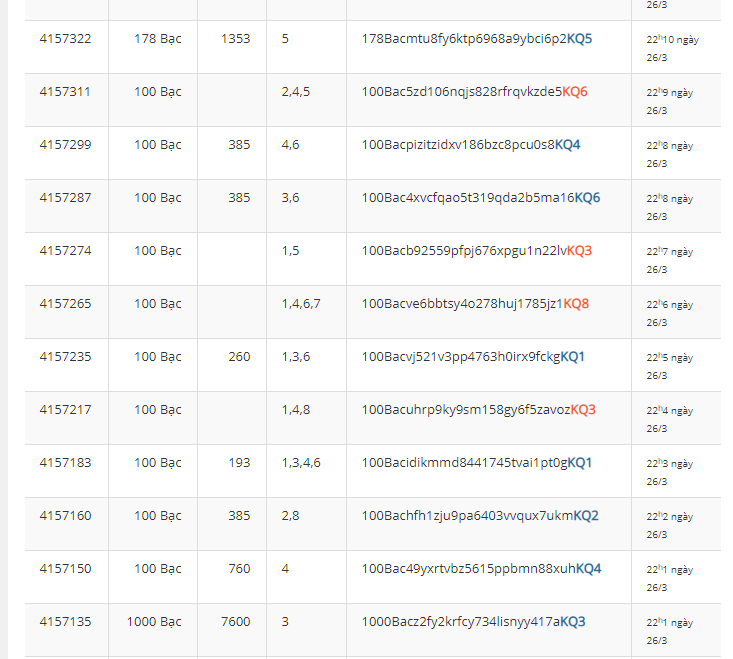733x659 pixels.
Task: Click the KQ8 result text
Action: [576, 304]
